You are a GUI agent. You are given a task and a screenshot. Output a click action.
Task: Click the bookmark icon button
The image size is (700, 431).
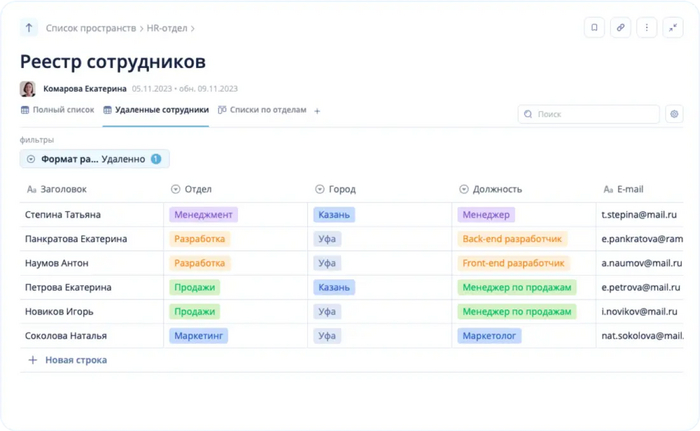pos(594,28)
